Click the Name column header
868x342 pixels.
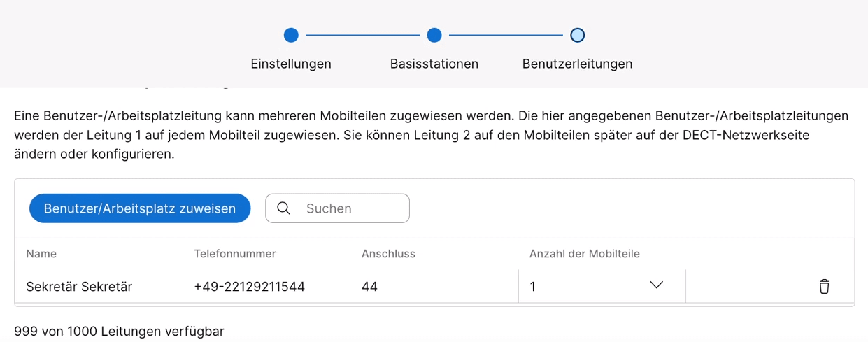click(41, 254)
